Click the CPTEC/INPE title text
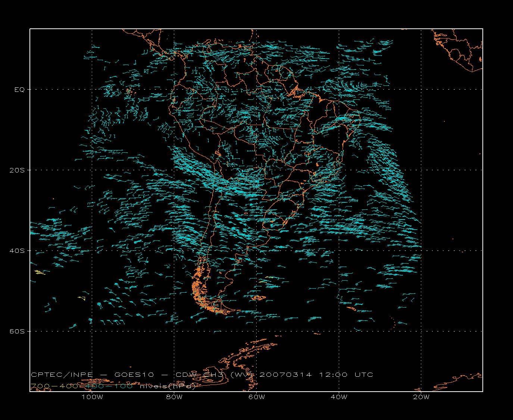This screenshot has width=513, height=420. coord(62,375)
